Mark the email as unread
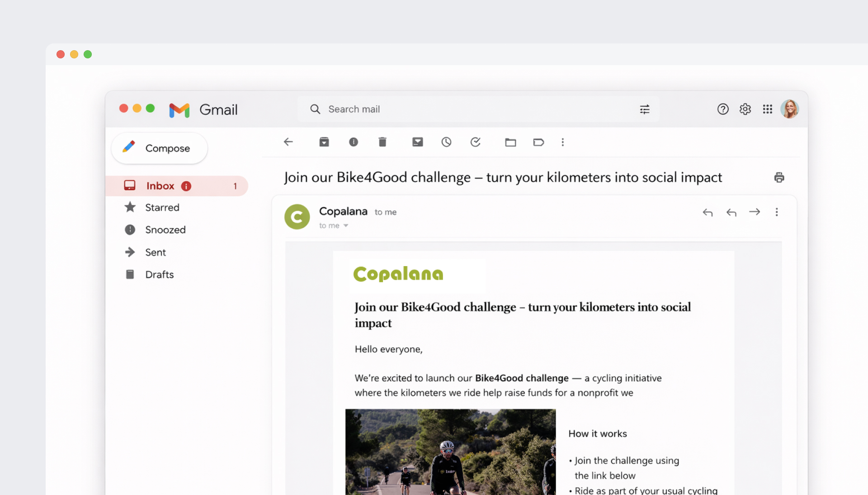The width and height of the screenshot is (868, 495). pos(417,142)
